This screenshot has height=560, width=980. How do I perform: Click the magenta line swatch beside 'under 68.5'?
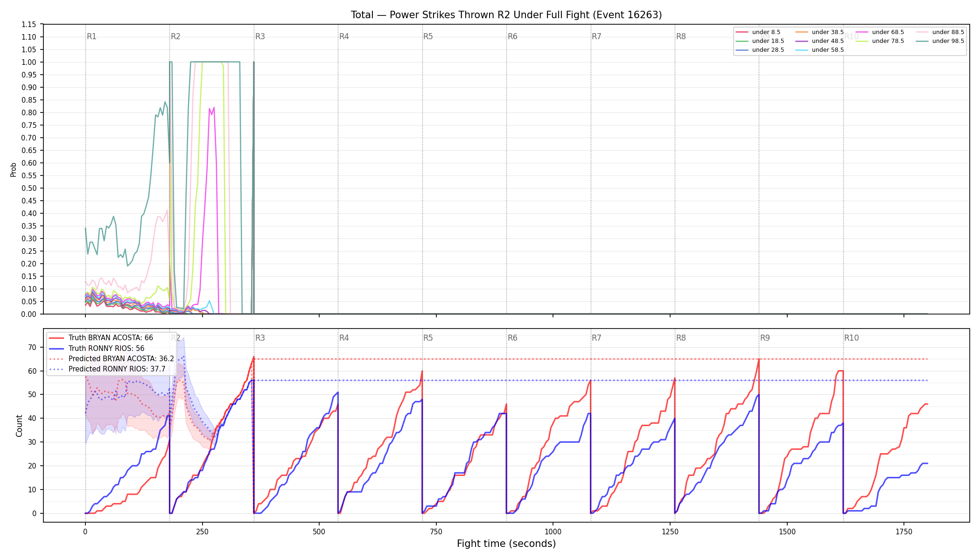(862, 32)
